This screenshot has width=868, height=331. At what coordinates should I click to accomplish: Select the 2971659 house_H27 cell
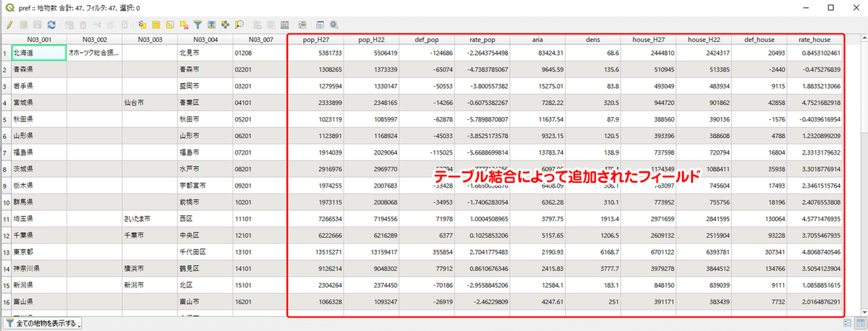click(x=648, y=218)
